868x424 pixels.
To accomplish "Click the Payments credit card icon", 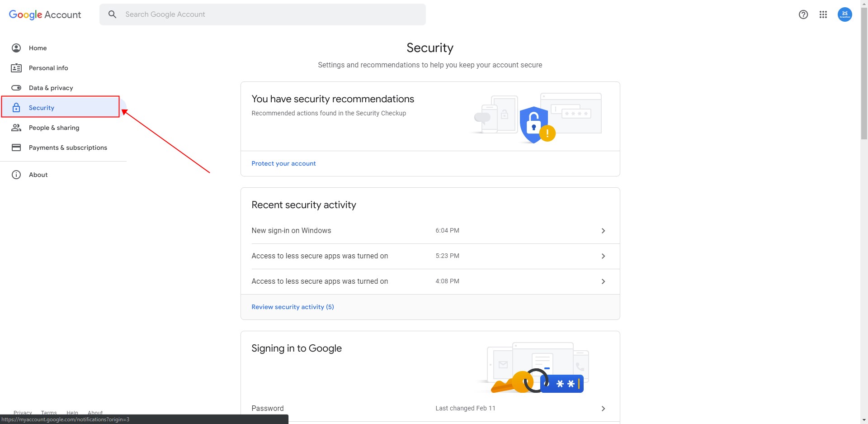I will pos(16,148).
